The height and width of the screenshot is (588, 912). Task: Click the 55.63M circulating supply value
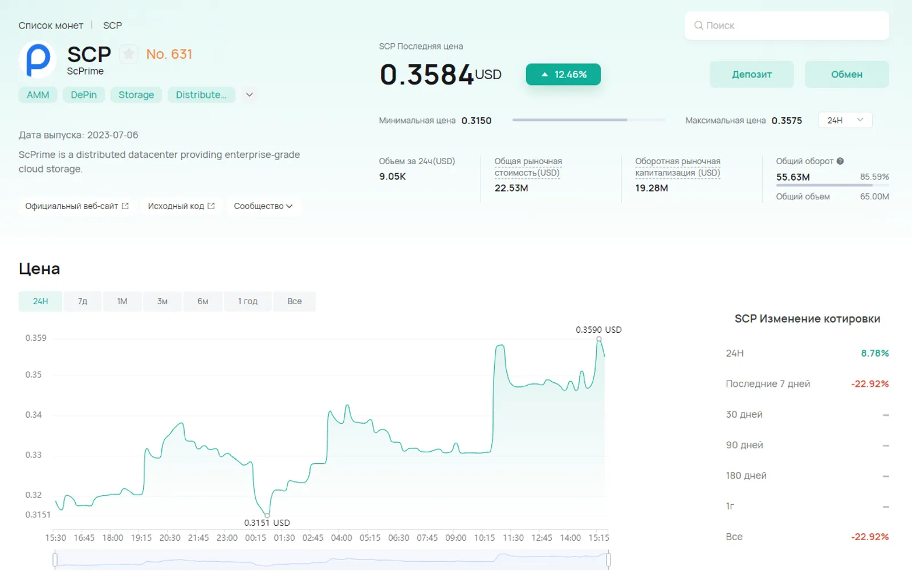click(x=793, y=177)
